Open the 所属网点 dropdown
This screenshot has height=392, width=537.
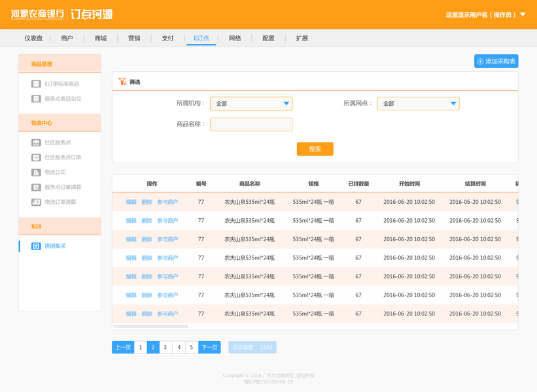(418, 104)
